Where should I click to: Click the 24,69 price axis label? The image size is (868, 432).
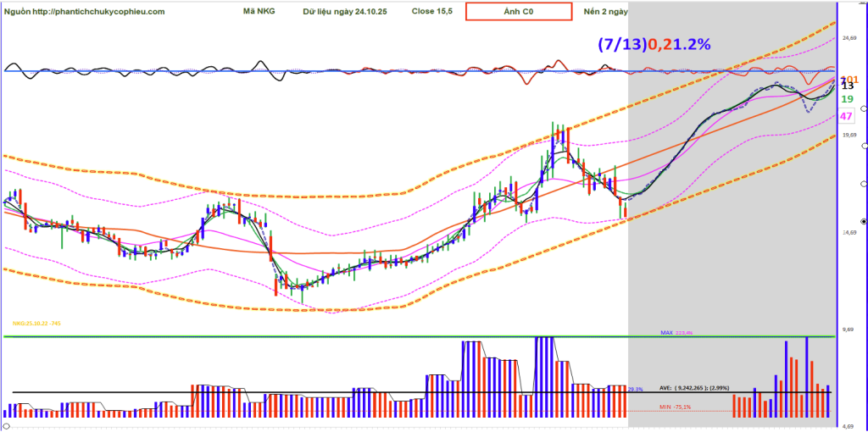point(848,38)
